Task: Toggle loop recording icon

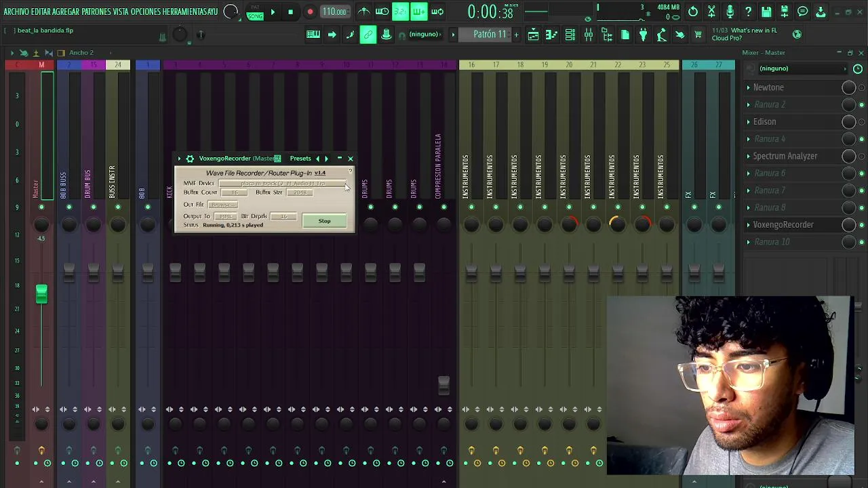Action: coord(437,12)
